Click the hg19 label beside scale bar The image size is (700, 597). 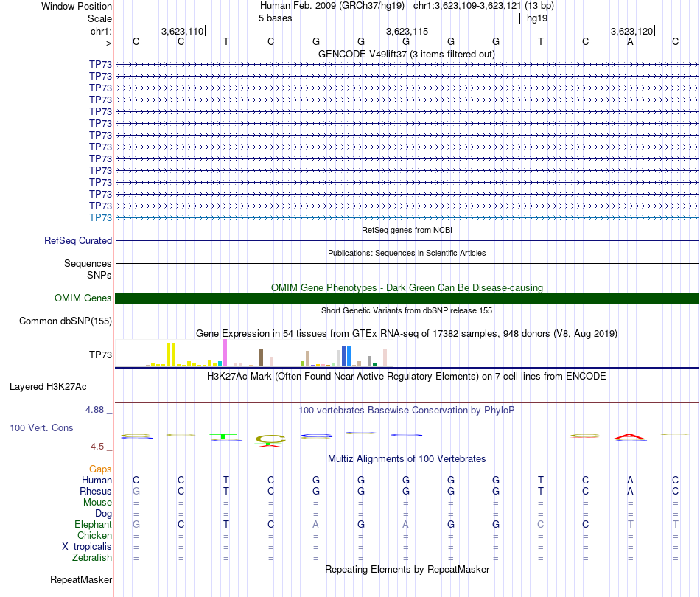[x=537, y=18]
